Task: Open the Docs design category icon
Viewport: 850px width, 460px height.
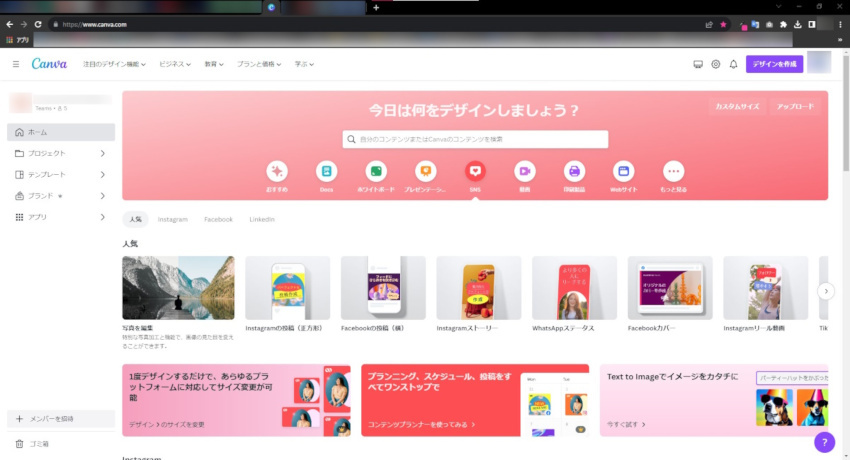Action: (x=326, y=171)
